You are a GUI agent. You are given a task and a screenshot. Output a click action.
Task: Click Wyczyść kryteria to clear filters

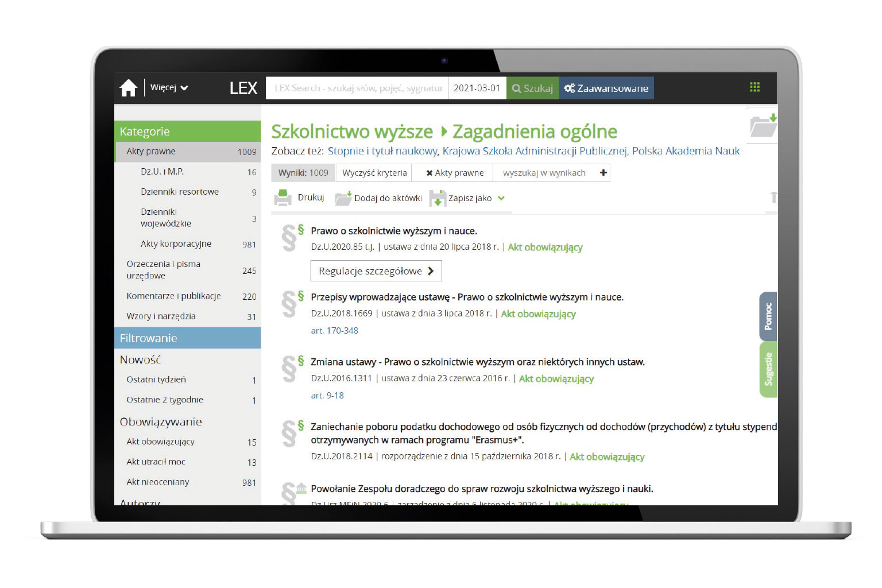click(374, 173)
